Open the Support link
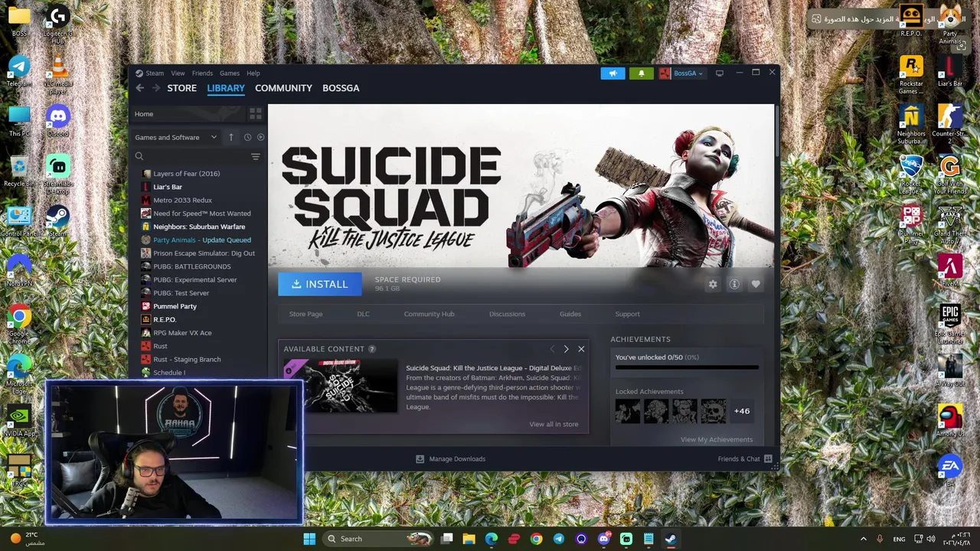The image size is (980, 551). (627, 314)
